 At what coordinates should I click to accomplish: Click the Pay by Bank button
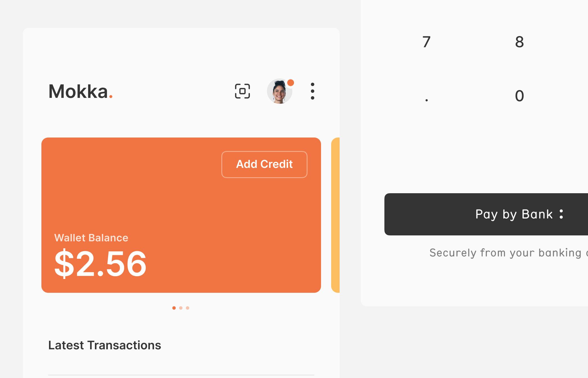(486, 214)
